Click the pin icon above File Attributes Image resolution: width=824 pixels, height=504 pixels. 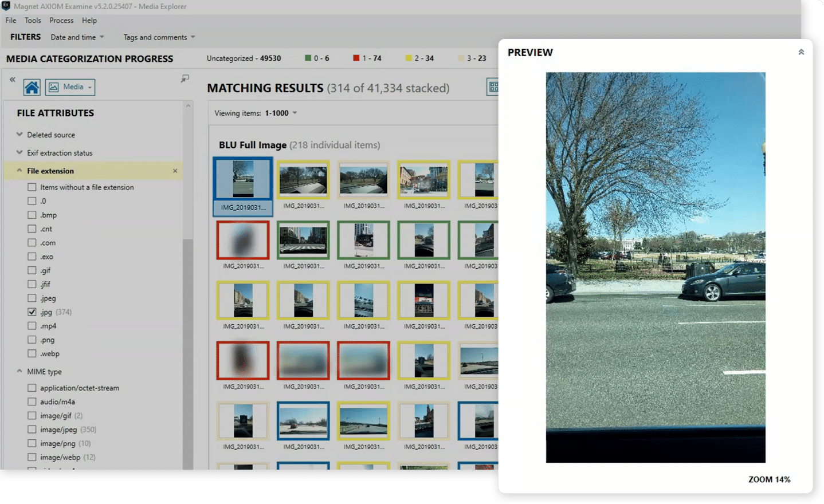pyautogui.click(x=185, y=78)
